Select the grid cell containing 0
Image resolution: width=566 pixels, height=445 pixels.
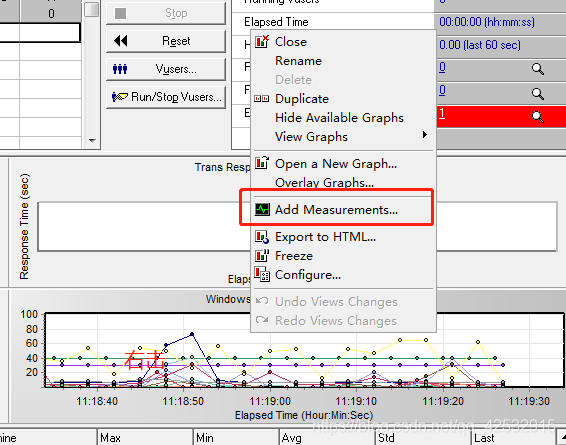tap(51, 13)
